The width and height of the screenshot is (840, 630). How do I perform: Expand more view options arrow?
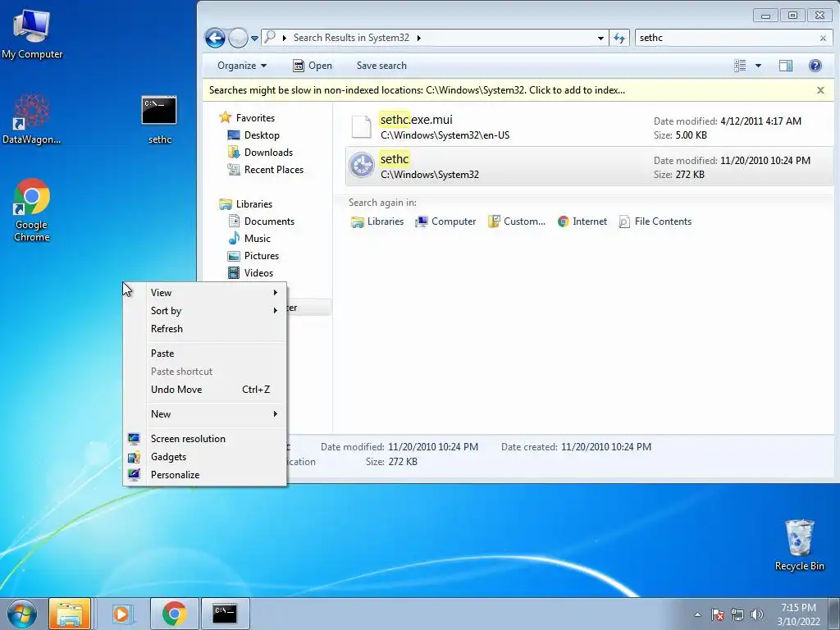click(758, 66)
